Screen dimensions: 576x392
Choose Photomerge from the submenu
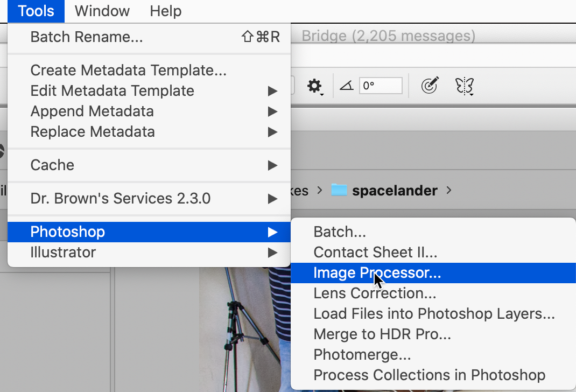(x=362, y=354)
